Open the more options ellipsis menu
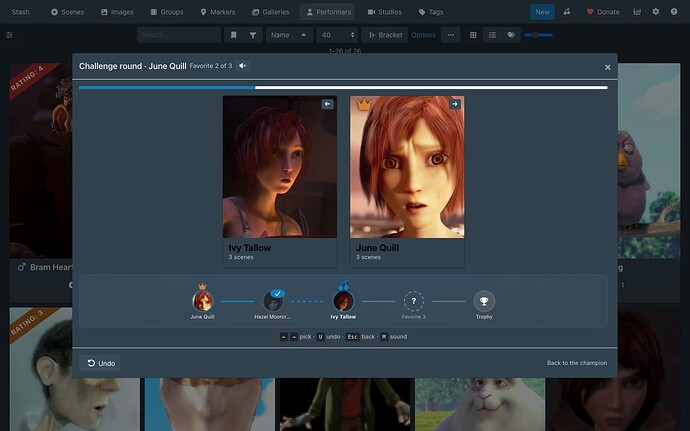 pyautogui.click(x=451, y=35)
